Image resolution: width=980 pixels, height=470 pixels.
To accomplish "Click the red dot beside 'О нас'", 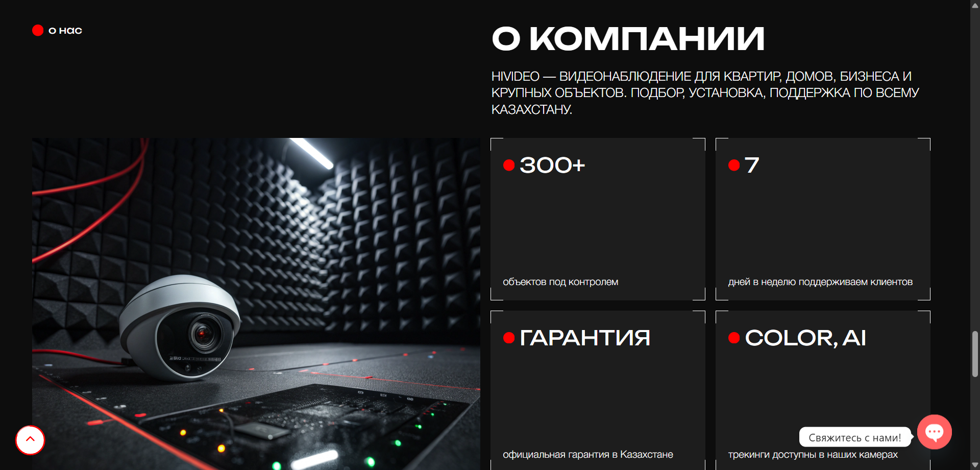I will pos(38,31).
